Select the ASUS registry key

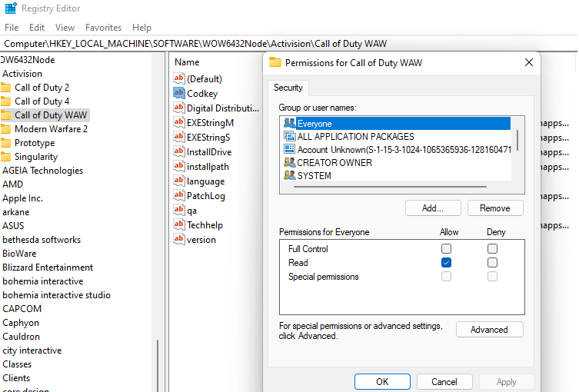pyautogui.click(x=13, y=225)
